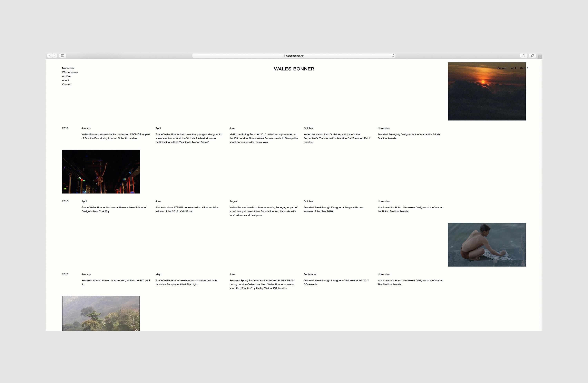Select the Contact navigation link

pyautogui.click(x=66, y=84)
